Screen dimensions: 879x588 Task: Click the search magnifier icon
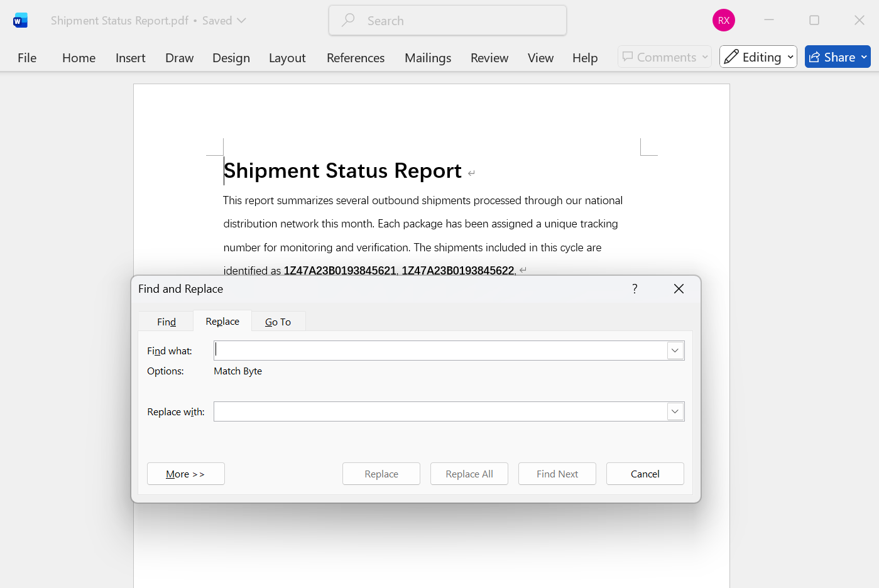(x=348, y=21)
